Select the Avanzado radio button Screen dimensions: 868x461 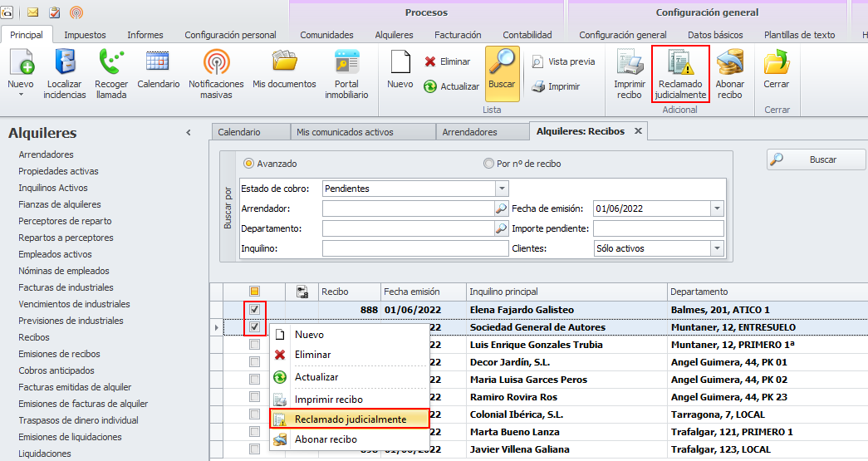click(x=248, y=164)
